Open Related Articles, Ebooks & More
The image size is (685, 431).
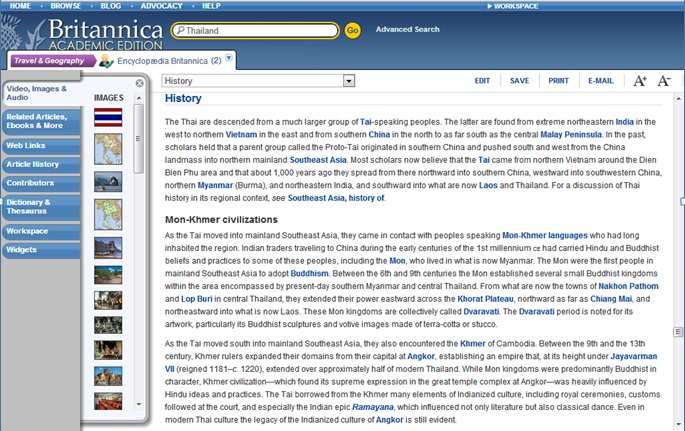coord(41,121)
